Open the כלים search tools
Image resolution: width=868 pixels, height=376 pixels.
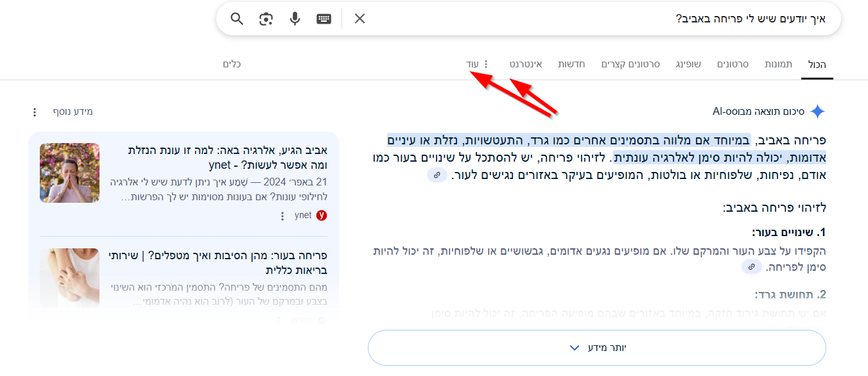click(x=232, y=64)
